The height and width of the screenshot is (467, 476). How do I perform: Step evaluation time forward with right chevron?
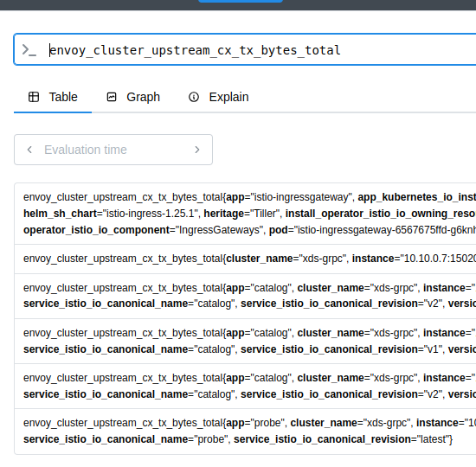[197, 150]
